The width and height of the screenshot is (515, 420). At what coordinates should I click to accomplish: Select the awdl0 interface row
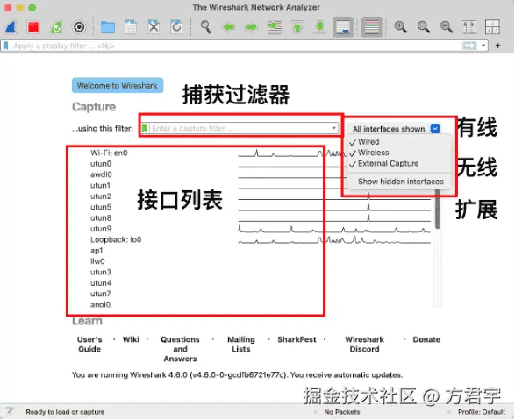click(101, 174)
